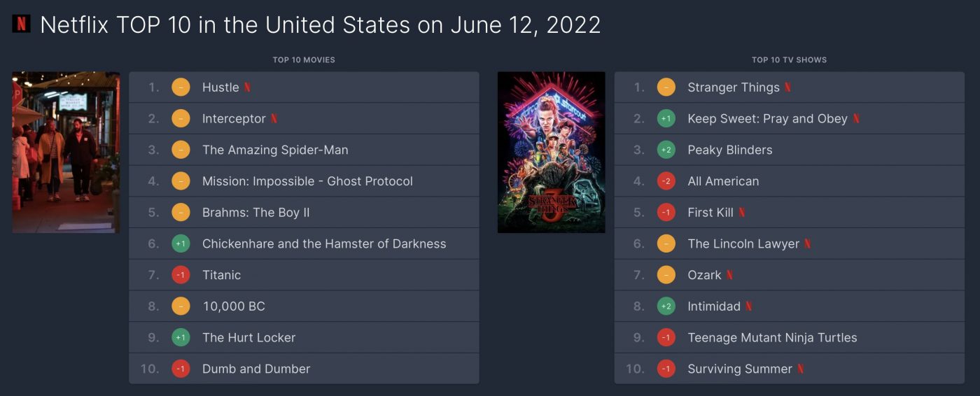Click the Netflix logo beside the page title
Viewport: 980px width, 396px height.
click(x=22, y=24)
